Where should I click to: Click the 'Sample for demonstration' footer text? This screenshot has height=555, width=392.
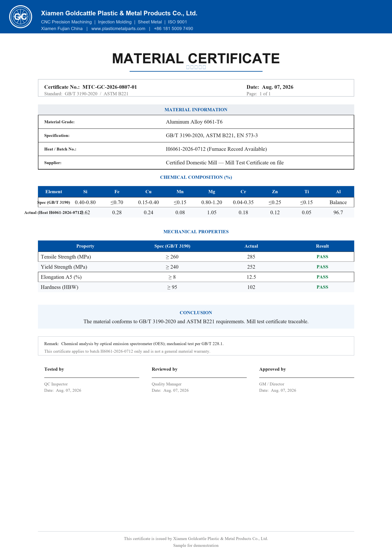pyautogui.click(x=196, y=546)
